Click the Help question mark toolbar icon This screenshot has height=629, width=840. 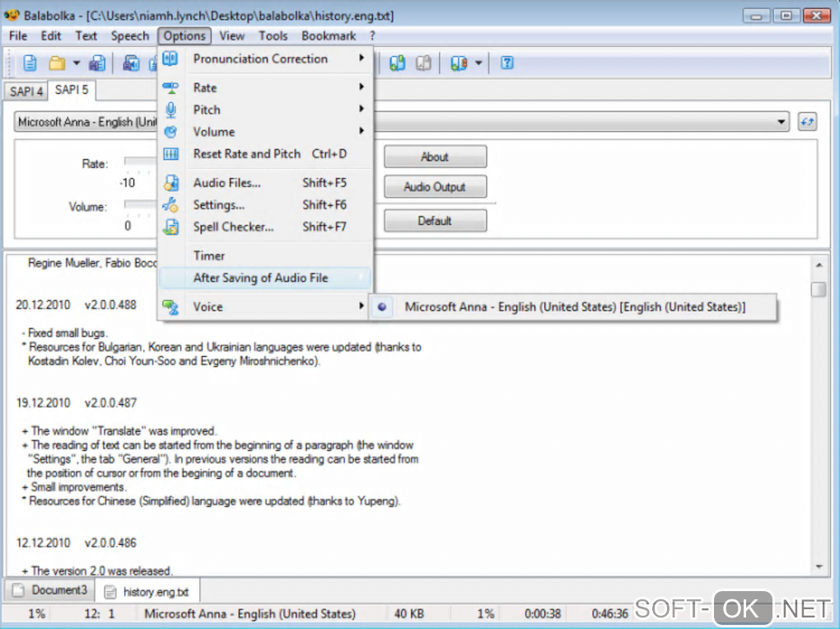[x=506, y=63]
